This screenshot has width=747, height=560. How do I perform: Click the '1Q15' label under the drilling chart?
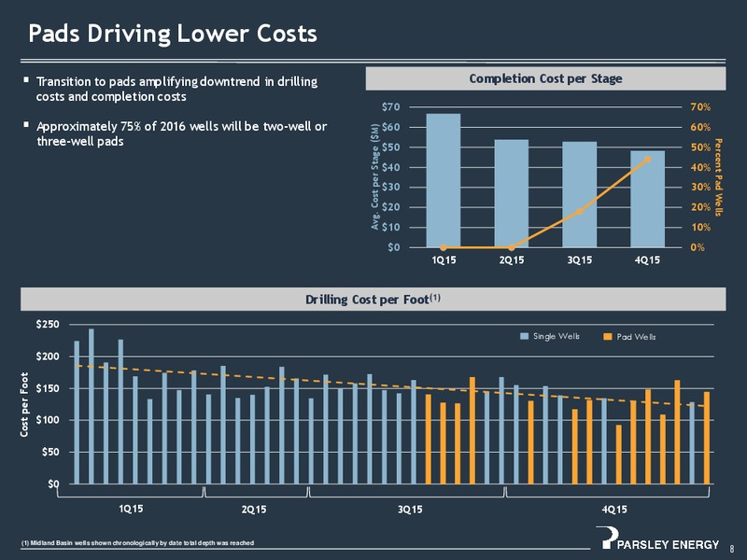tap(131, 509)
